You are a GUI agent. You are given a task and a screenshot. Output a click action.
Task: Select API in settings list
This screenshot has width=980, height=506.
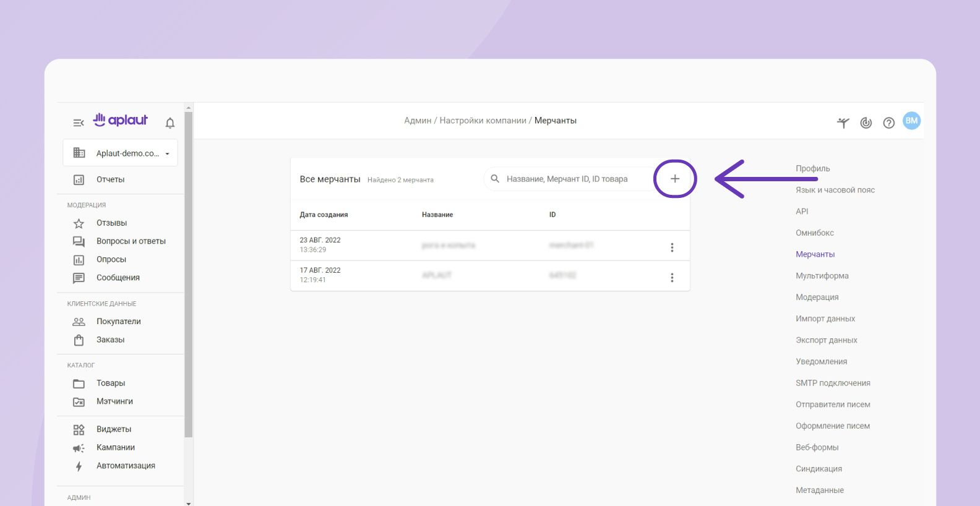pyautogui.click(x=802, y=212)
